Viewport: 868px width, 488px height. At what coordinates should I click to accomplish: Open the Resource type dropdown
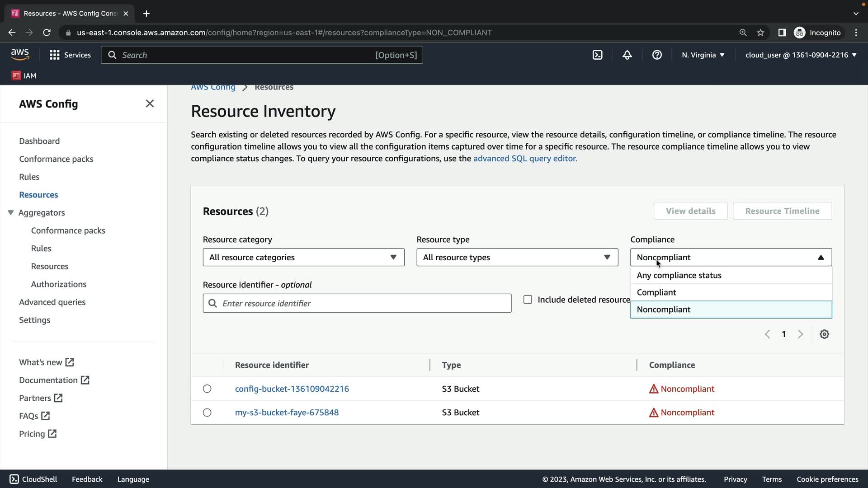(517, 258)
